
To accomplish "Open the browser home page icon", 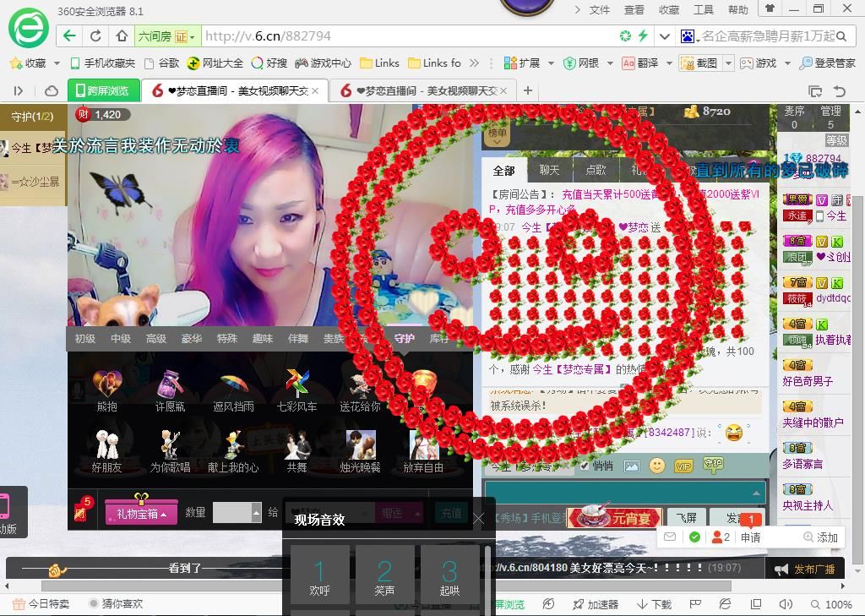I will coord(122,36).
